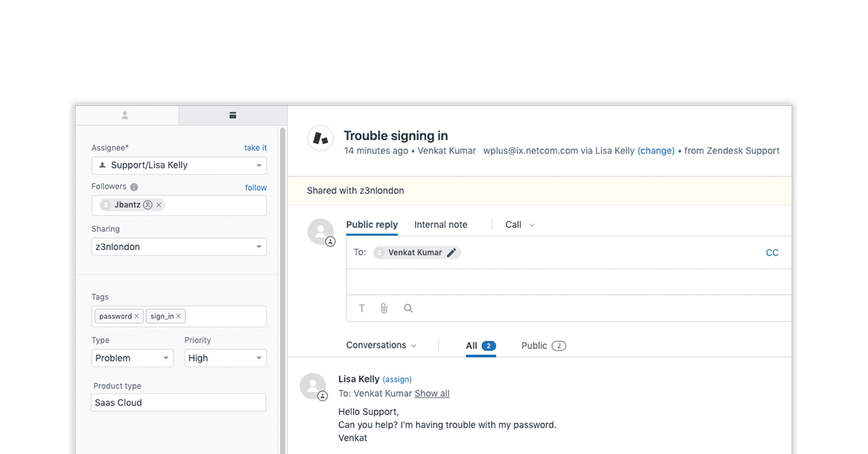Click the CC link in reply
Viewport: 868px width, 454px height.
pyautogui.click(x=772, y=253)
